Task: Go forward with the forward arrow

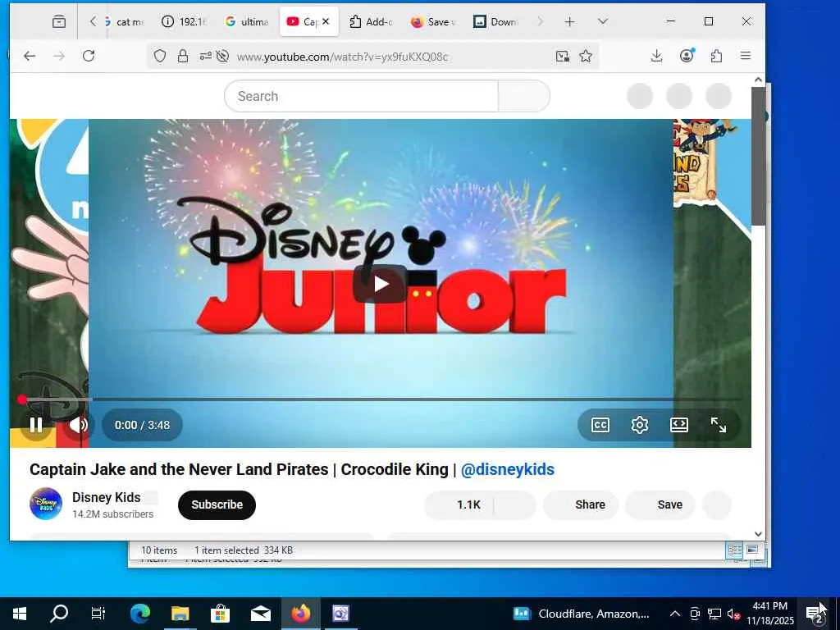Action: tap(59, 56)
